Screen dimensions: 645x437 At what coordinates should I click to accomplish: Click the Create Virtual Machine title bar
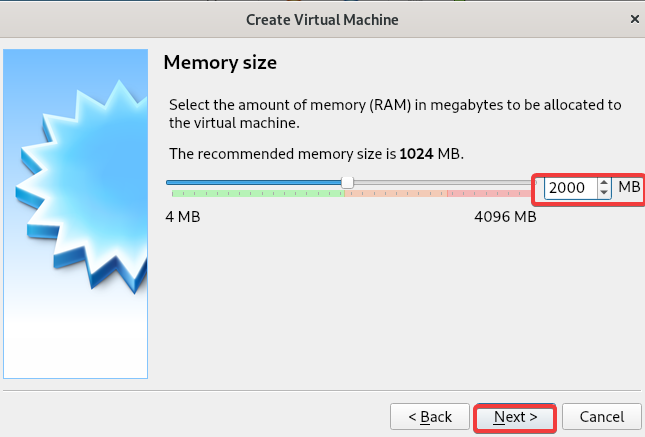pos(322,19)
